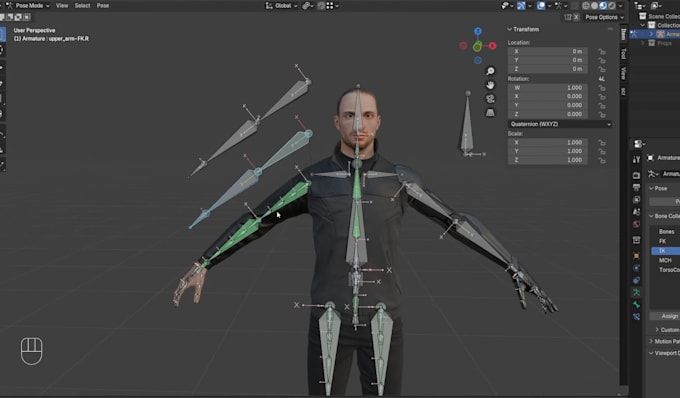The image size is (680, 398).
Task: Collapse the Bone Collections panel
Action: point(651,216)
